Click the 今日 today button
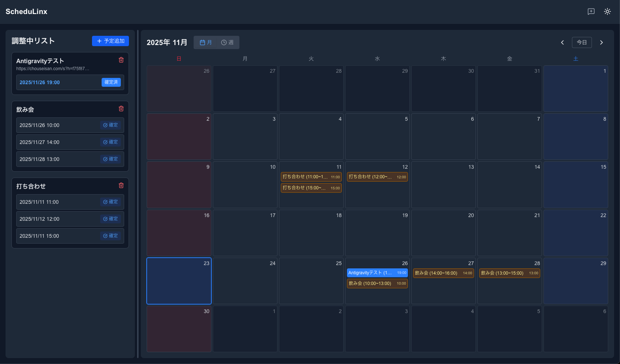Viewport: 620px width, 364px height. pyautogui.click(x=582, y=42)
